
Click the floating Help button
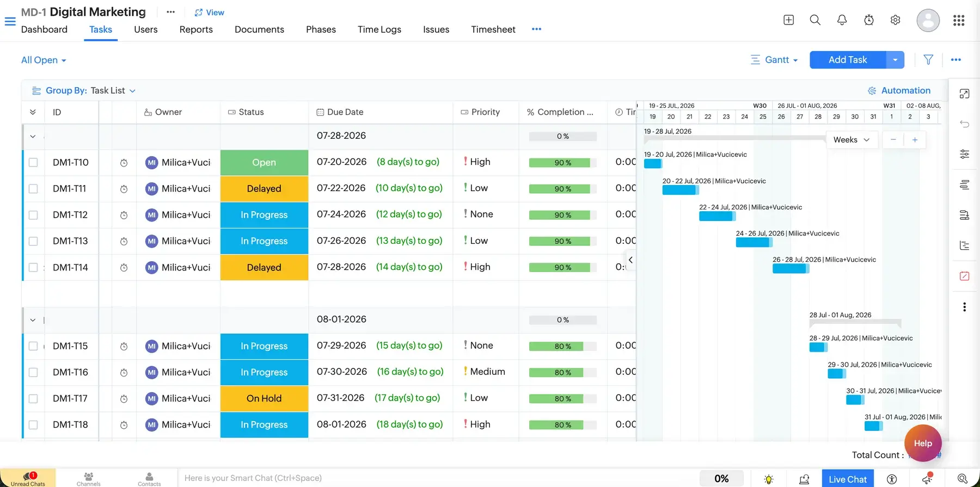tap(923, 443)
